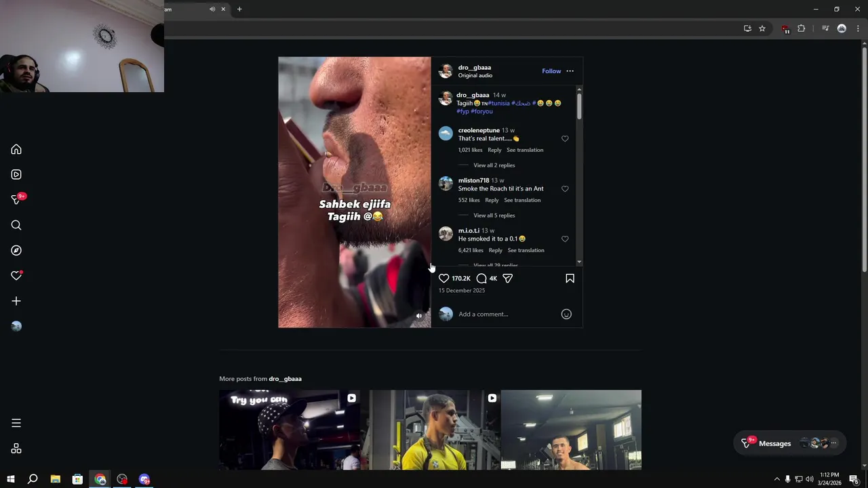Open shirtless gym post thumbnail
Viewport: 868px width, 488px height.
[571, 430]
